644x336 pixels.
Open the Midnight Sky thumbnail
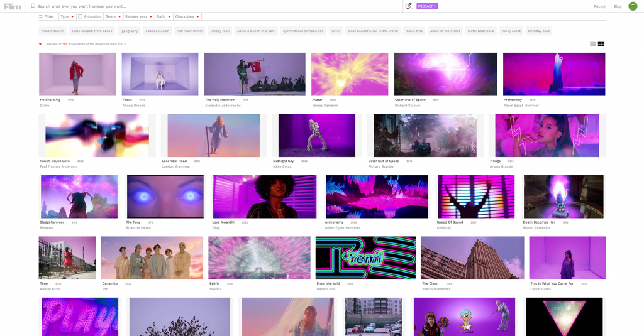(317, 136)
